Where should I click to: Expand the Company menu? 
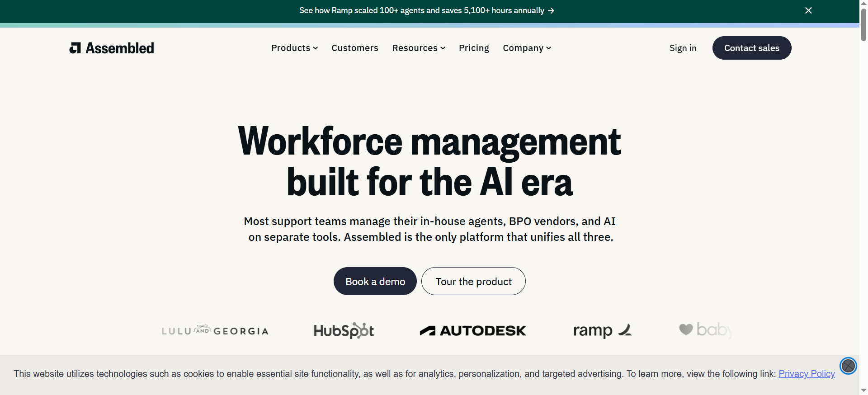527,48
